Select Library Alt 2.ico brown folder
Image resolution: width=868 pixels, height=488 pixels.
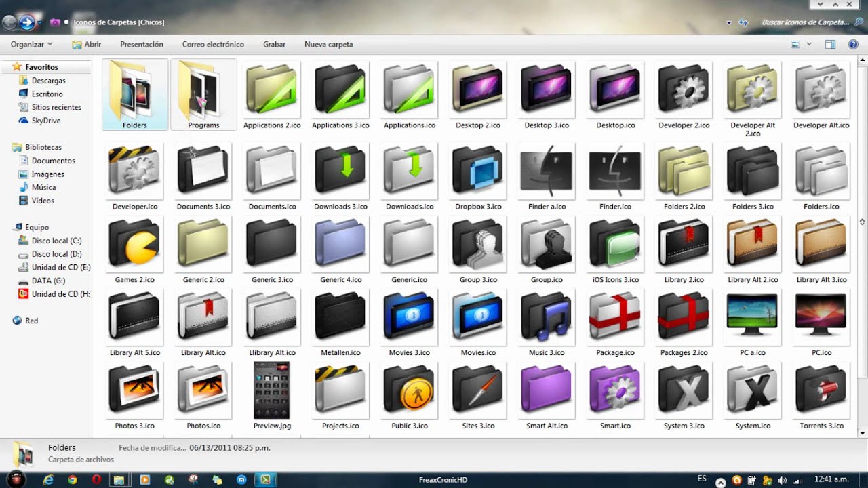pyautogui.click(x=752, y=249)
